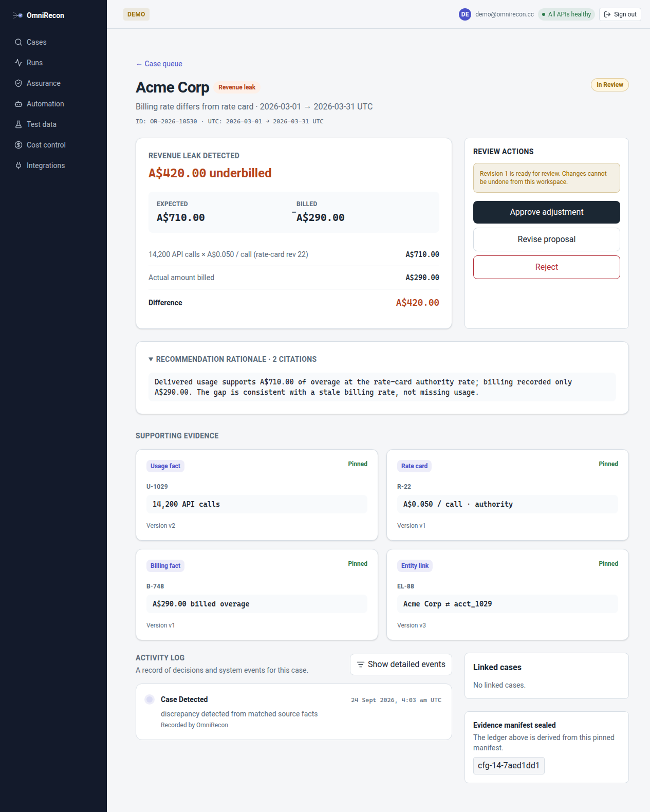Viewport: 650px width, 812px height.
Task: Click the All APIs healthy status badge
Action: (566, 14)
